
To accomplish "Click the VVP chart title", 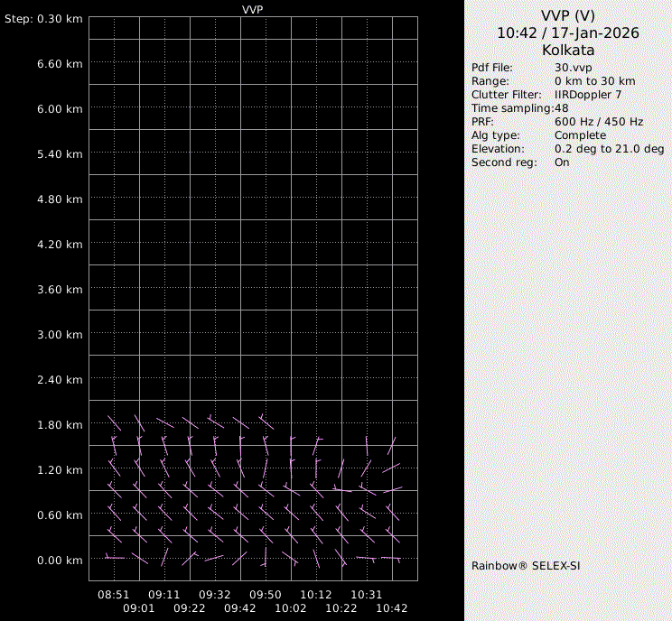I will [253, 9].
